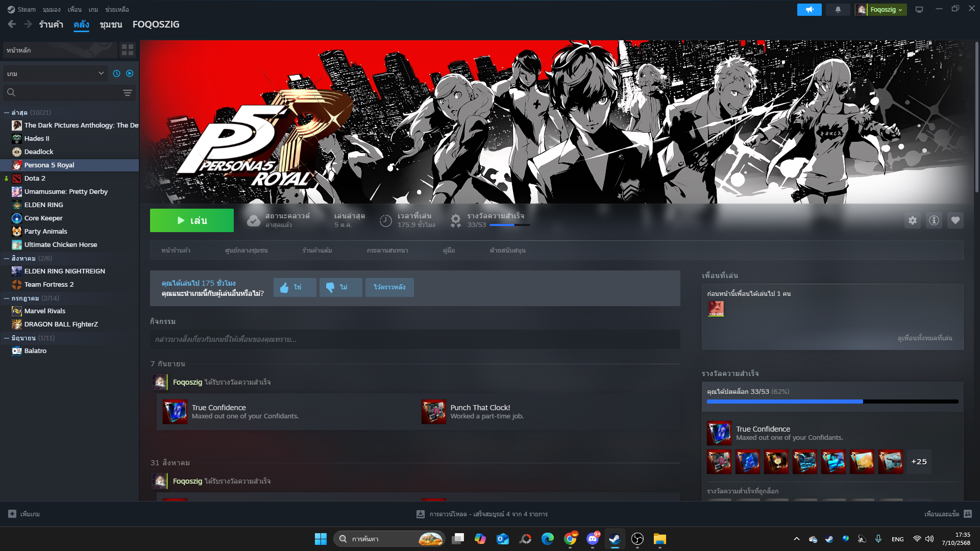
Task: Expand the Foqoszig account dropdown
Action: (881, 10)
